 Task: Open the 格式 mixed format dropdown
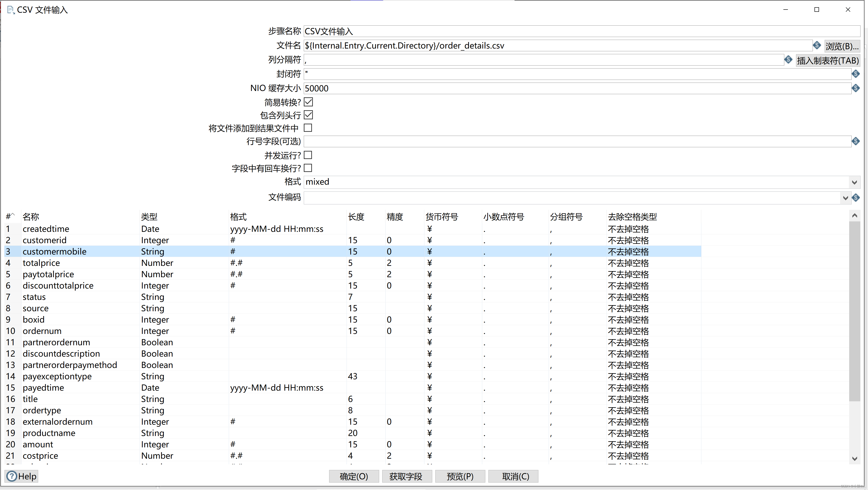tap(854, 182)
